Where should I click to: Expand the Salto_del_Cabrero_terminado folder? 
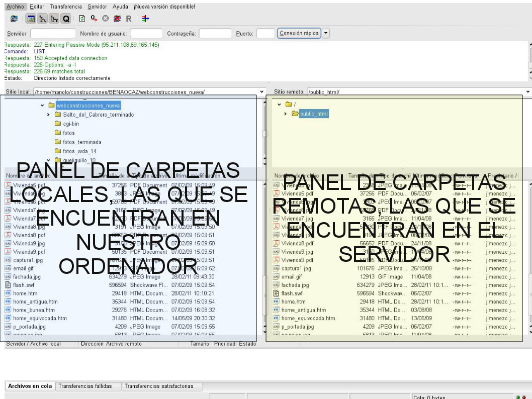pyautogui.click(x=48, y=115)
